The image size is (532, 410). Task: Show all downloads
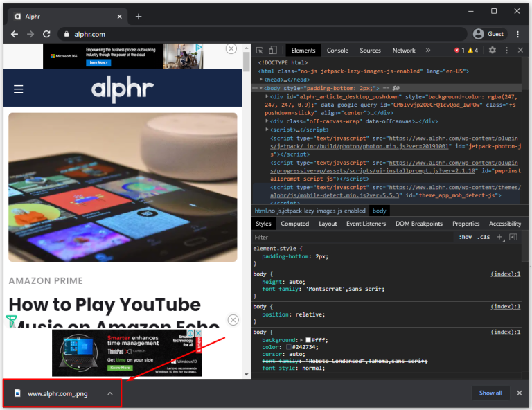[490, 393]
